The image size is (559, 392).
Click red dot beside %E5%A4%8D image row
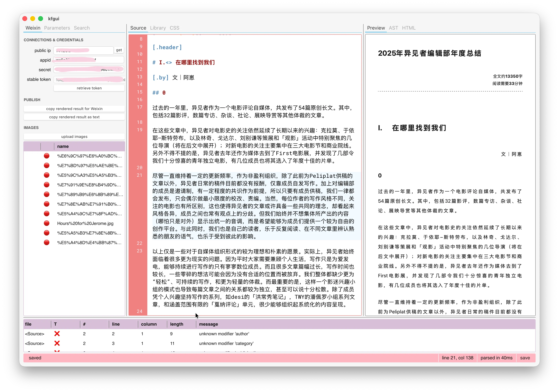47,242
